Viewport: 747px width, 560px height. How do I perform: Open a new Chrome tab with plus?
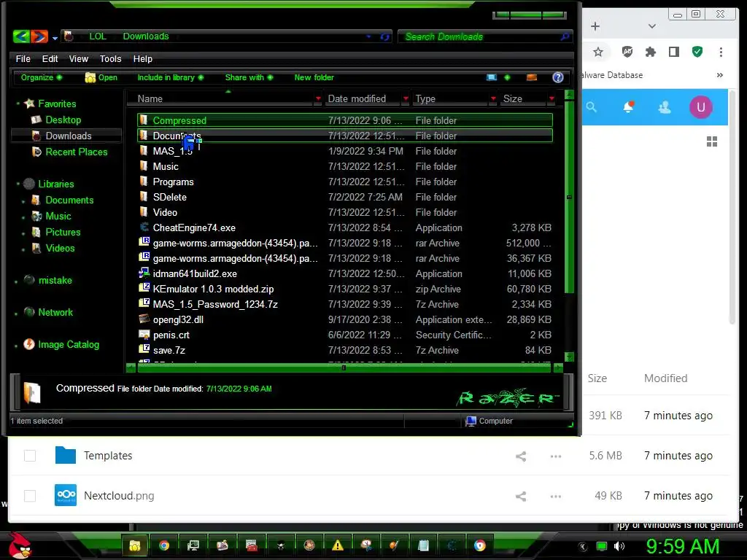point(595,26)
